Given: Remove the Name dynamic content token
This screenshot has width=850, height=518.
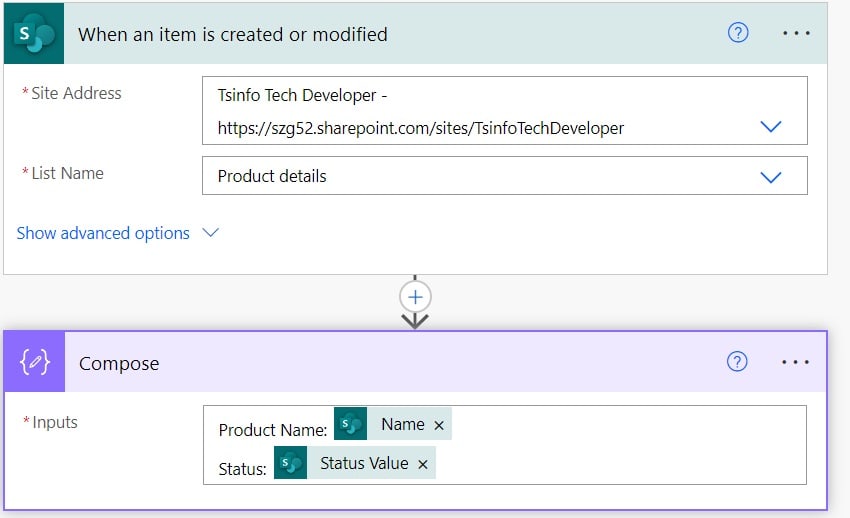Looking at the screenshot, I should (439, 425).
